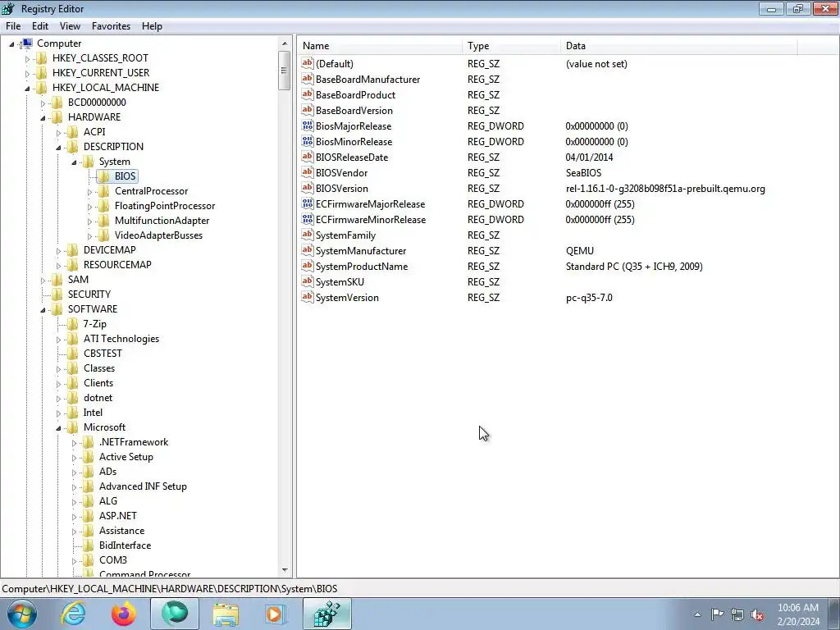Expand the HKEY_CLASSES_ROOT key
This screenshot has width=840, height=630.
pyautogui.click(x=27, y=58)
